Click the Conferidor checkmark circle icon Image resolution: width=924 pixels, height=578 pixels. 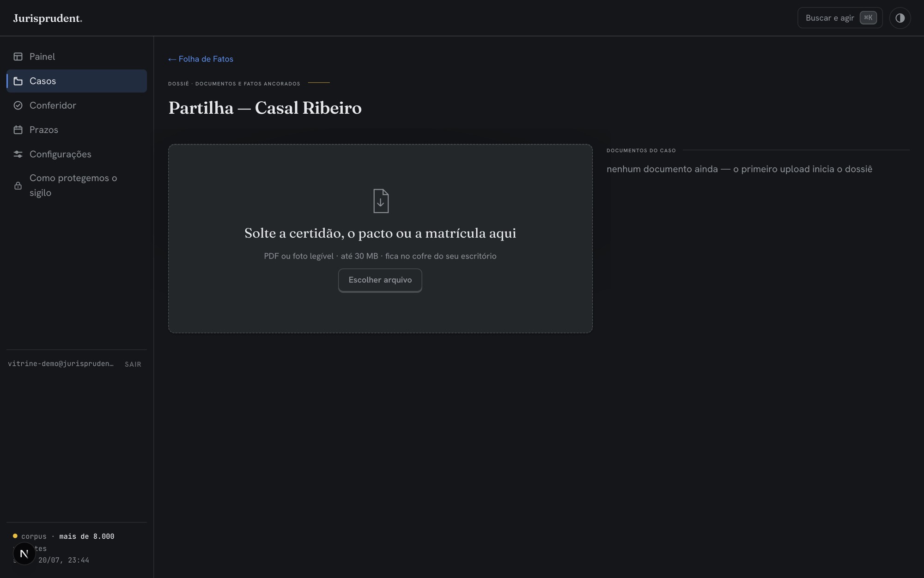[18, 105]
